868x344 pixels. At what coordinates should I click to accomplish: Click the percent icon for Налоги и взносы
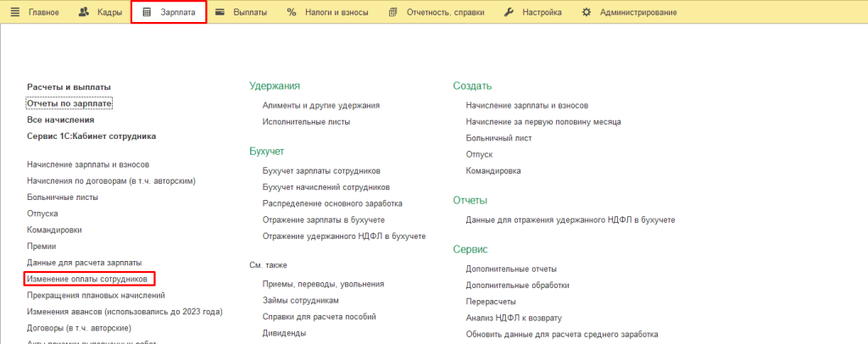tap(292, 13)
